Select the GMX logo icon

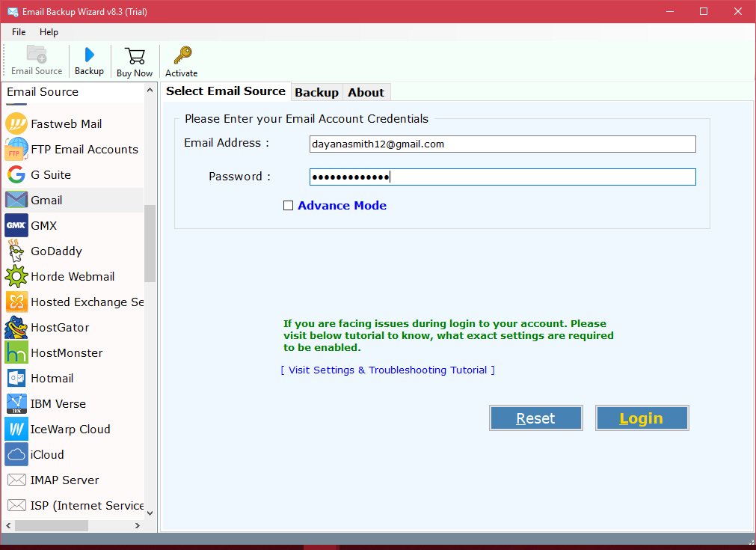click(x=16, y=225)
